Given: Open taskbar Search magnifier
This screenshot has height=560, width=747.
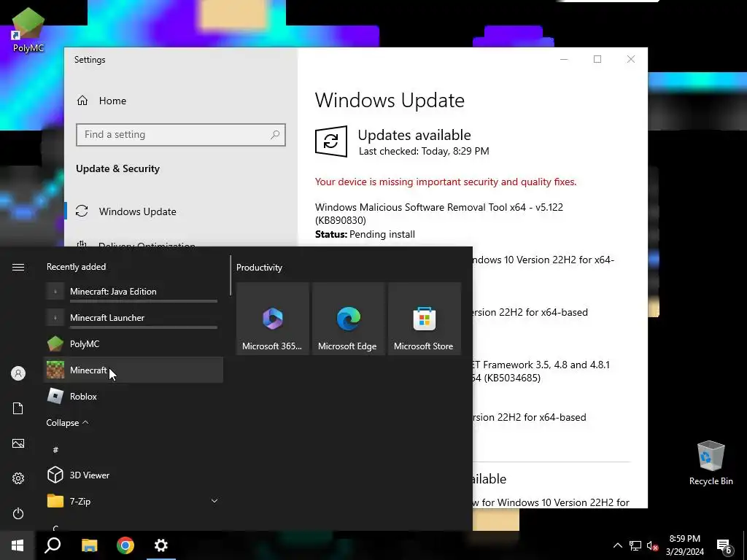Looking at the screenshot, I should click(x=53, y=545).
